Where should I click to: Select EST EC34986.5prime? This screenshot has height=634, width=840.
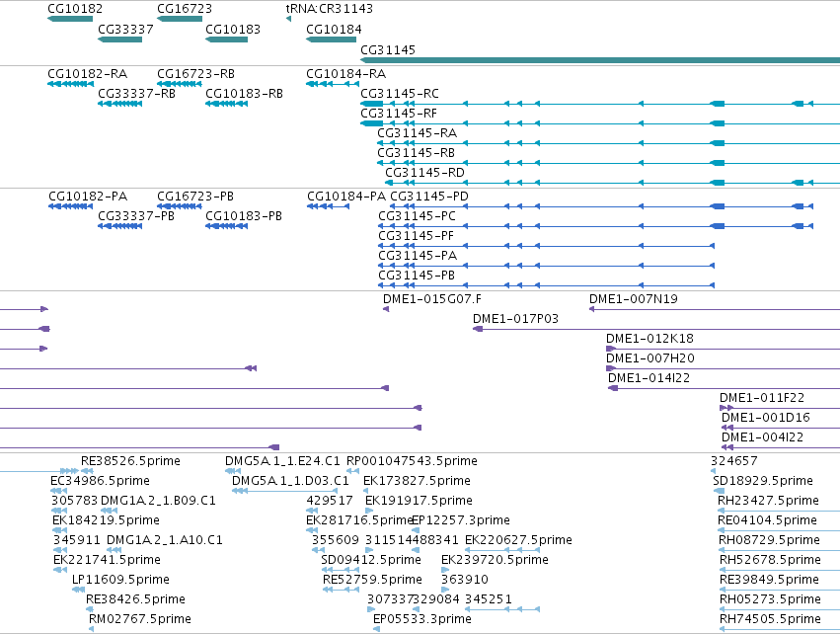point(58,491)
